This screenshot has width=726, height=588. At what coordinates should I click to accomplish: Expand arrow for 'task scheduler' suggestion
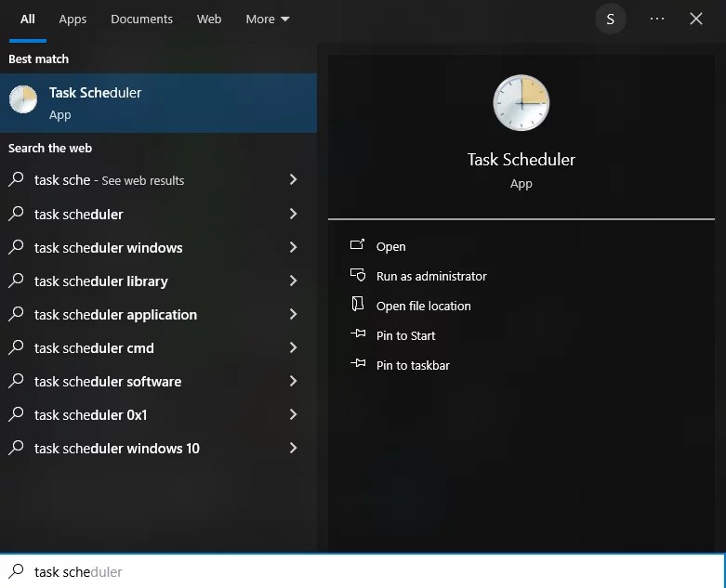click(x=293, y=214)
